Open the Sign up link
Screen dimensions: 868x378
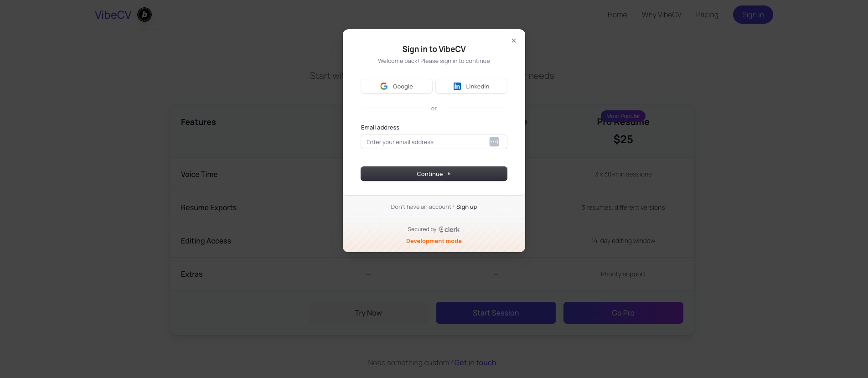pyautogui.click(x=466, y=207)
